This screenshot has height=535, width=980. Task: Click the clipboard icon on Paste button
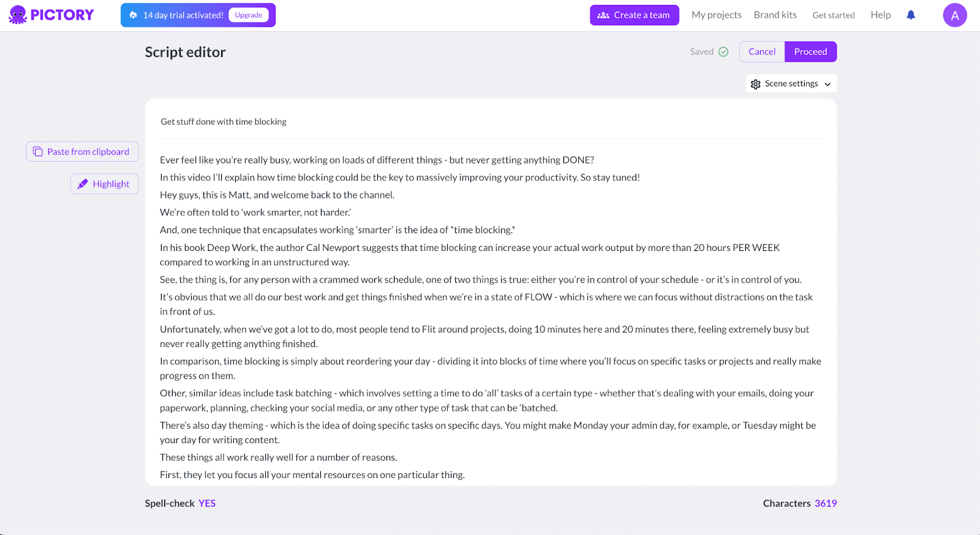point(38,152)
